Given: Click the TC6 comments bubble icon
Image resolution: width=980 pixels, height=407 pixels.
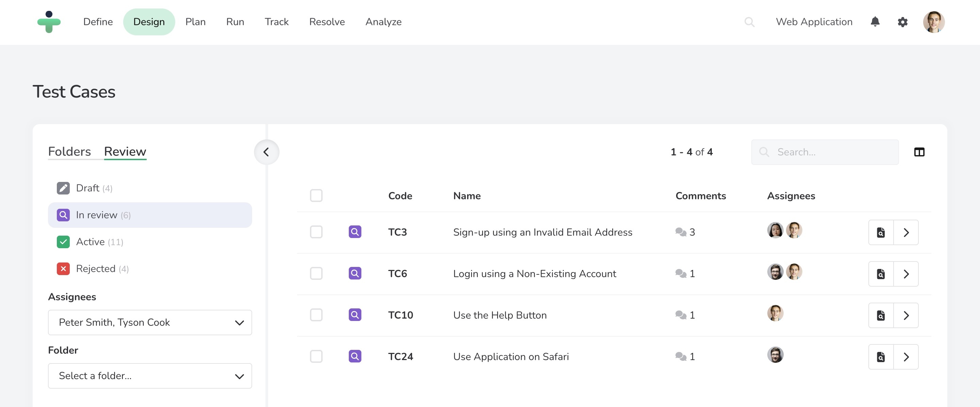Looking at the screenshot, I should pyautogui.click(x=681, y=274).
